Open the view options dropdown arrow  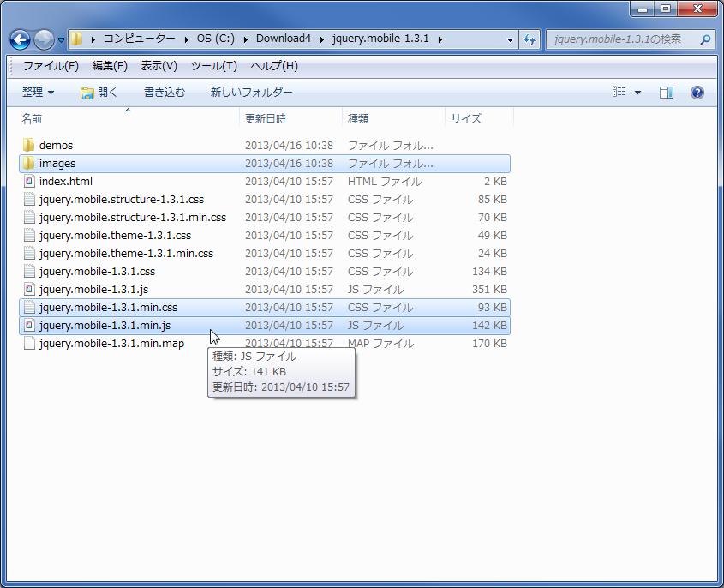637,93
